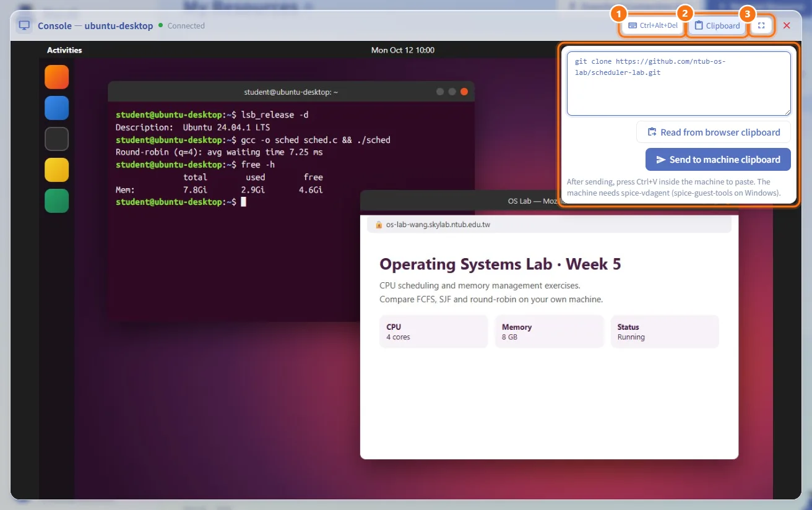
Task: Click the console monitor icon
Action: (24, 26)
